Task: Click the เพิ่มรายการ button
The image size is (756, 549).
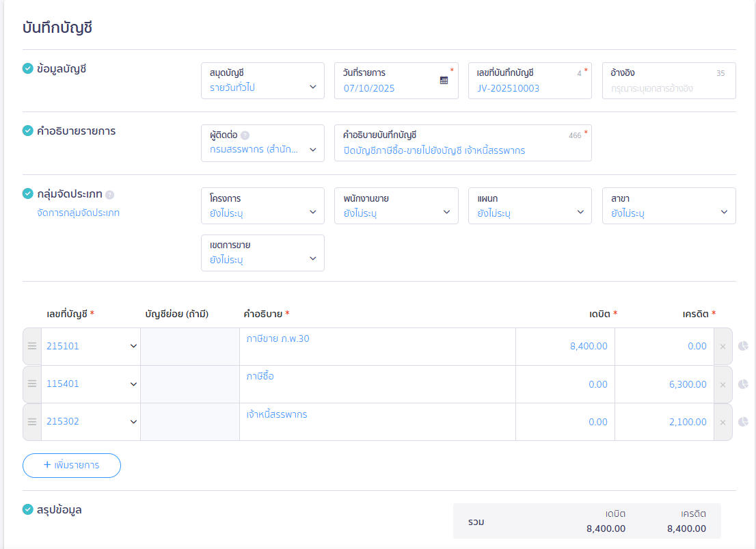Action: pos(72,465)
